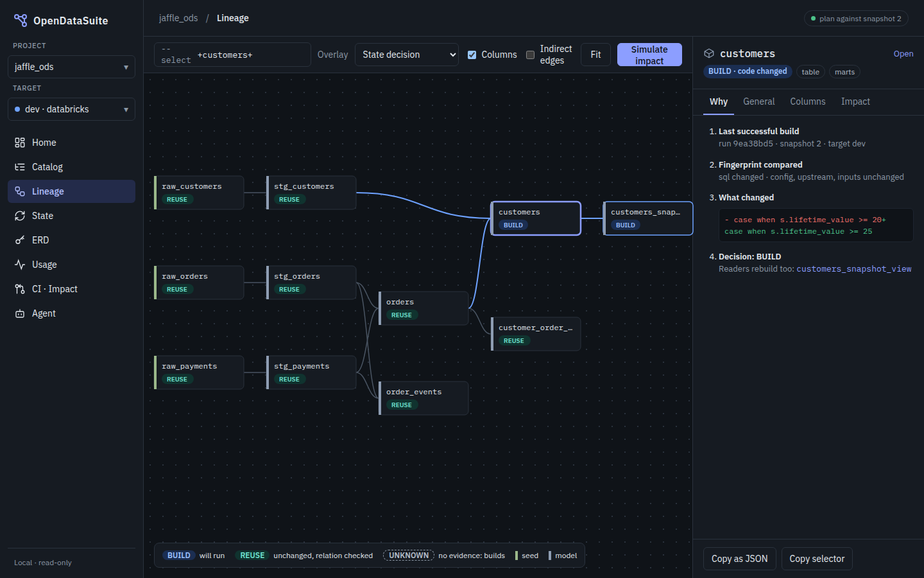Select the stg_payments lineage node
This screenshot has width=924, height=578.
(x=311, y=372)
